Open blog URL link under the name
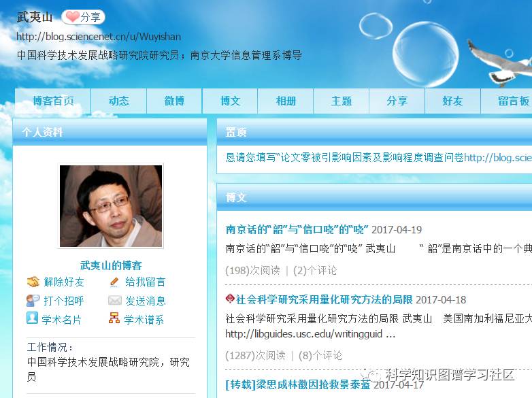Viewport: 532px width, 398px height. 99,37
